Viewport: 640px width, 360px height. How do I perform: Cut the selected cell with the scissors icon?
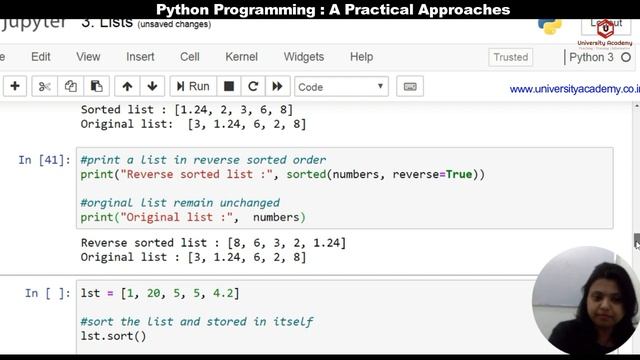pyautogui.click(x=44, y=86)
